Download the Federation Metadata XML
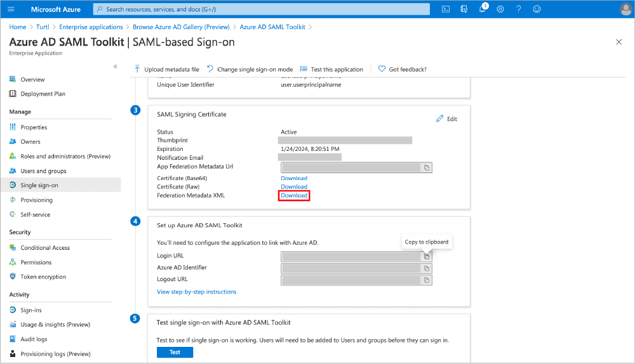Viewport: 635px width, 364px height. coord(294,195)
